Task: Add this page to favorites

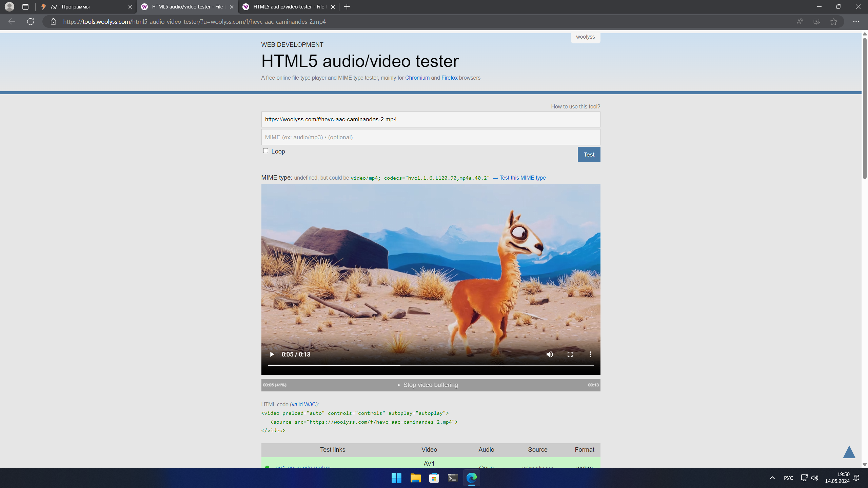Action: pyautogui.click(x=834, y=21)
